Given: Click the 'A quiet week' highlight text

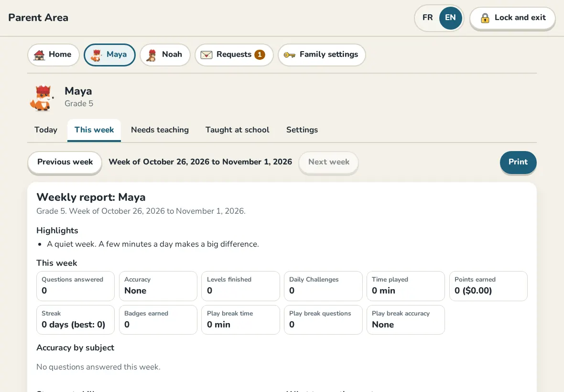Looking at the screenshot, I should 153,244.
